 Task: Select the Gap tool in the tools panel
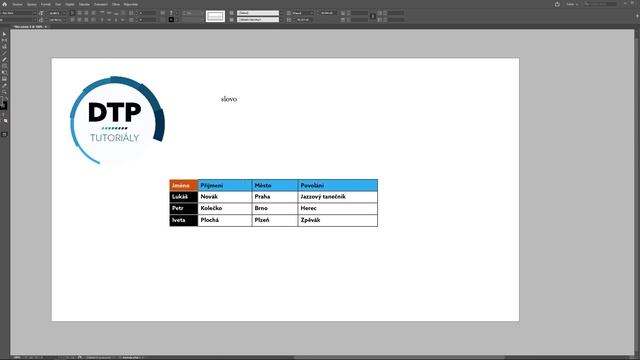pyautogui.click(x=4, y=40)
